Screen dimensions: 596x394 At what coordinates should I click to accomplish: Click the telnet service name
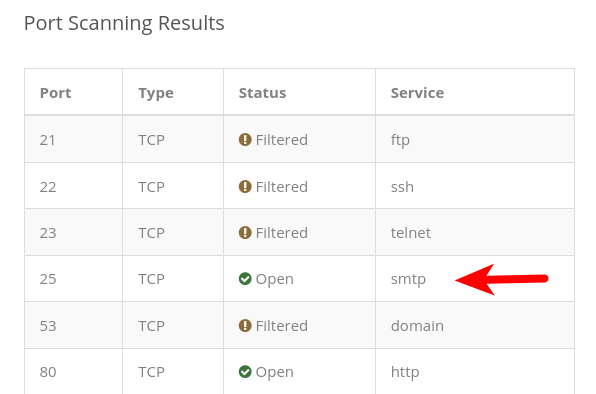click(x=411, y=233)
